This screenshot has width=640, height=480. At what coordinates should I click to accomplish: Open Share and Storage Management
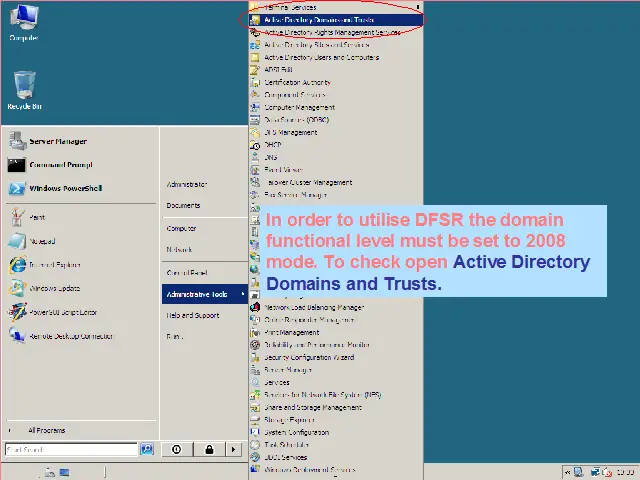(x=336, y=407)
